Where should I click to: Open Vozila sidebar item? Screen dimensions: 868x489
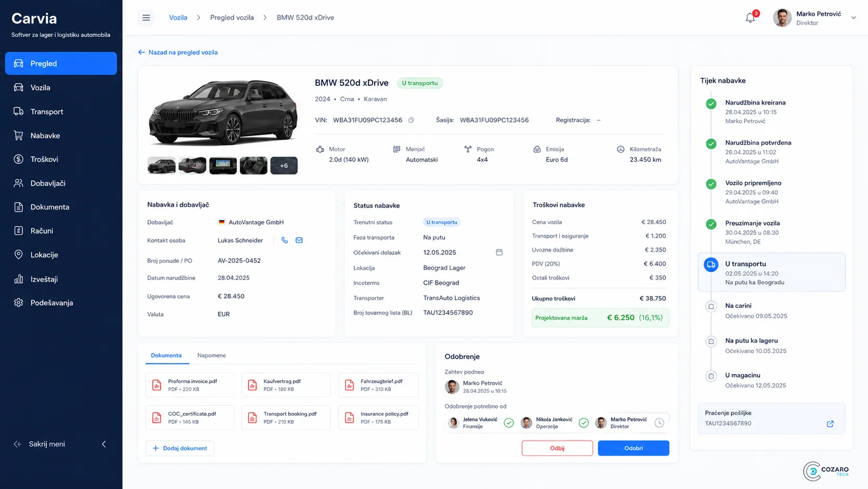pos(61,87)
